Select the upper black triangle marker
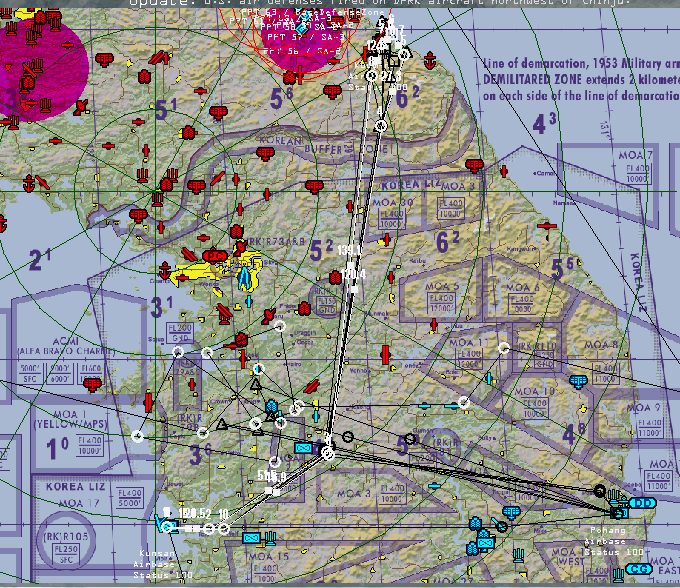Viewport: 680px width, 588px height. (255, 384)
